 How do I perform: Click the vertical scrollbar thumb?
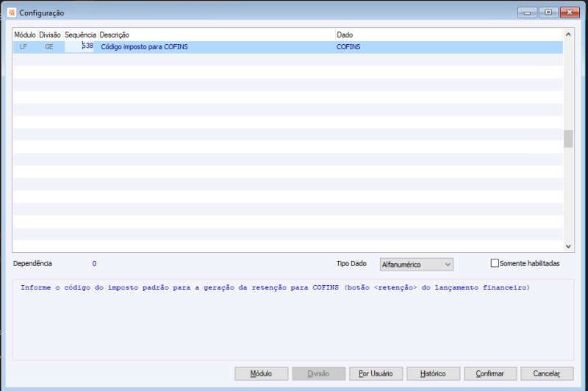tap(568, 139)
